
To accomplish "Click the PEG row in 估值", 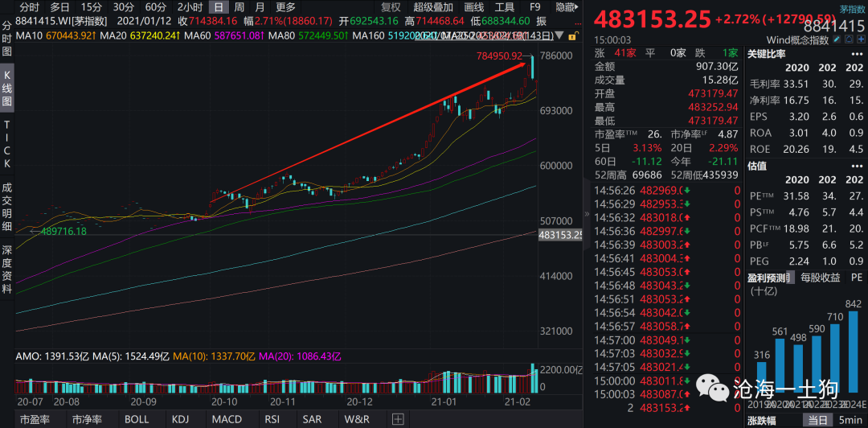I will [x=807, y=261].
